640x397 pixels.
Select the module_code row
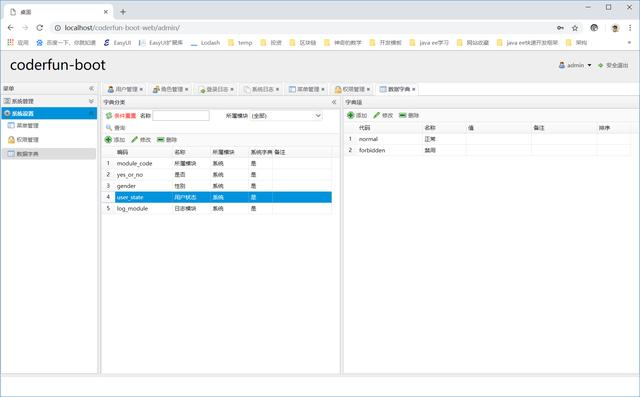pos(217,163)
